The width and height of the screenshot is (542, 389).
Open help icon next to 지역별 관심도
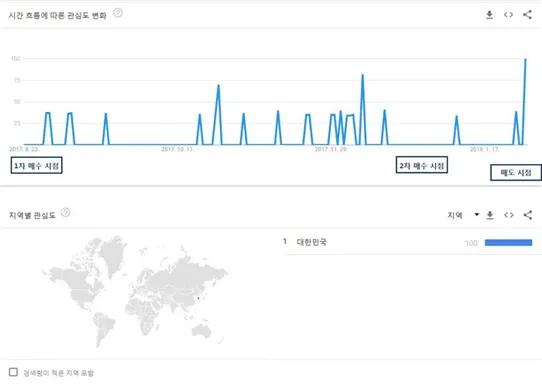[x=65, y=212]
